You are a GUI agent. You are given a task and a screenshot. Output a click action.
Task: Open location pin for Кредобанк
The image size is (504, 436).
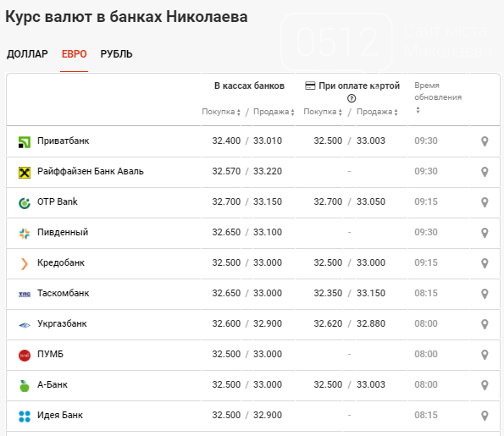[485, 263]
